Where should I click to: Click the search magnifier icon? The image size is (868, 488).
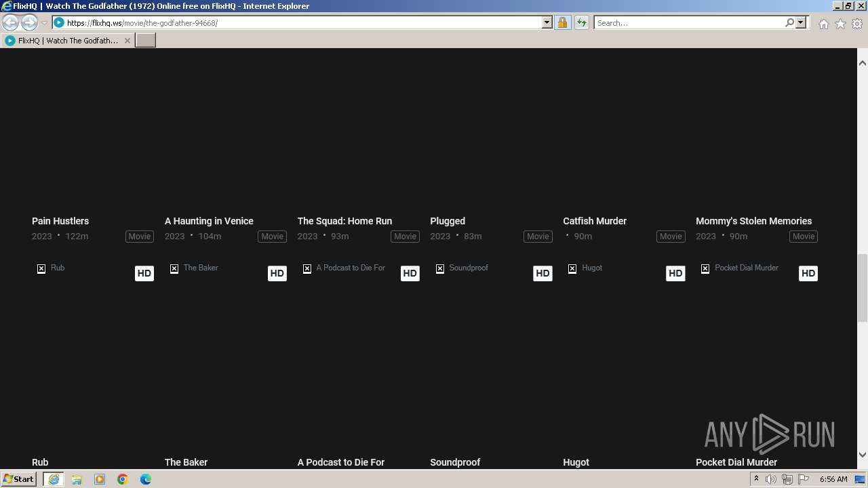tap(789, 22)
